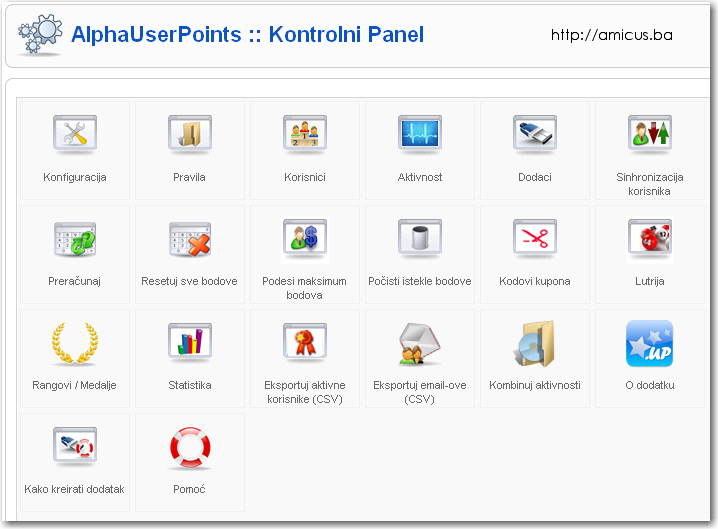
Task: Click the Počisti istekle bodove label
Action: [419, 281]
